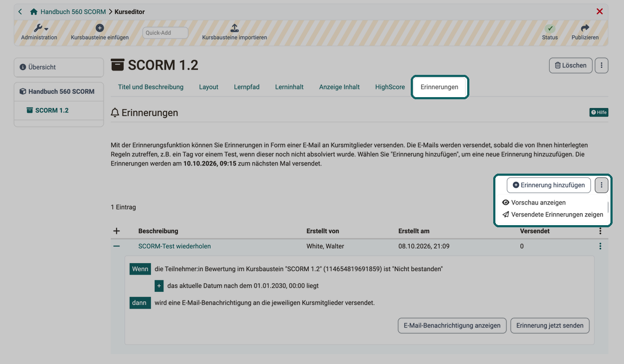Click the 08.10.2026, 21:09 date cell
This screenshot has height=364, width=624.
(423, 246)
